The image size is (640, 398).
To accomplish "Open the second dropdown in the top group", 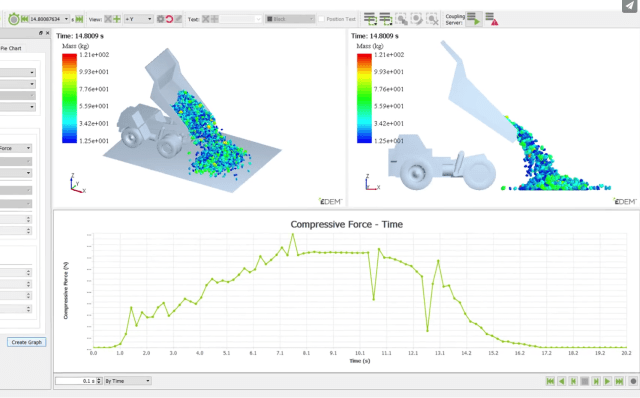I will tap(18, 84).
